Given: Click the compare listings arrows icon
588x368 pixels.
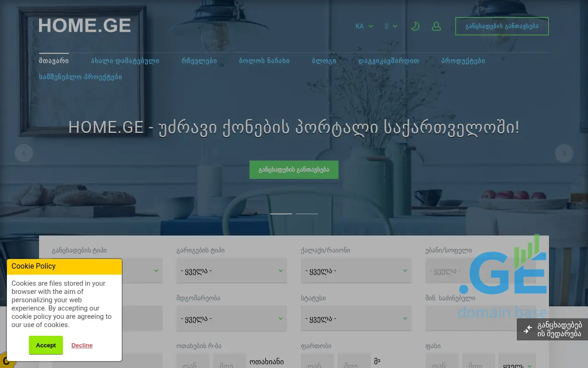Looking at the screenshot, I should [528, 329].
